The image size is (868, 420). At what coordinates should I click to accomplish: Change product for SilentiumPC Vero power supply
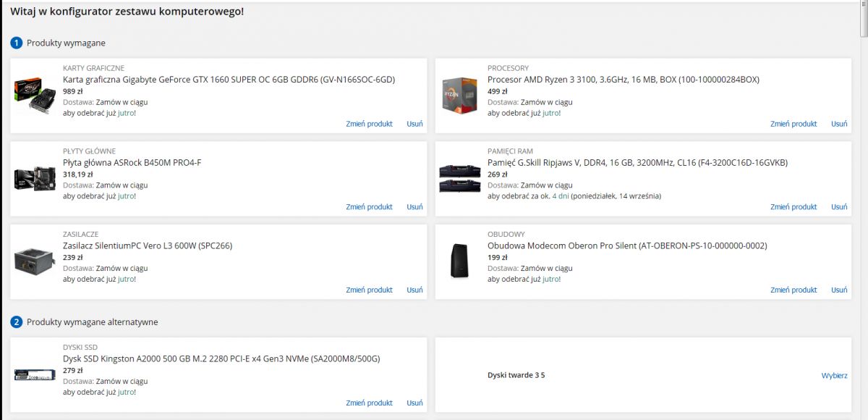(x=369, y=290)
